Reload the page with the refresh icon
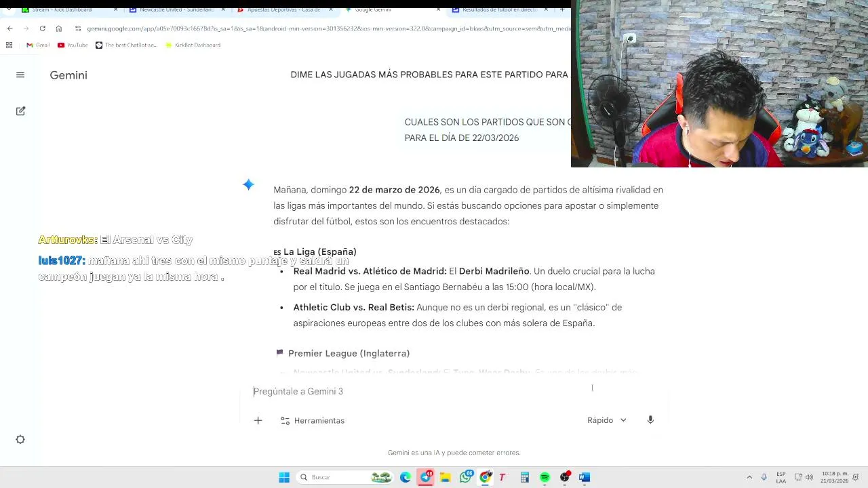 pos(43,28)
